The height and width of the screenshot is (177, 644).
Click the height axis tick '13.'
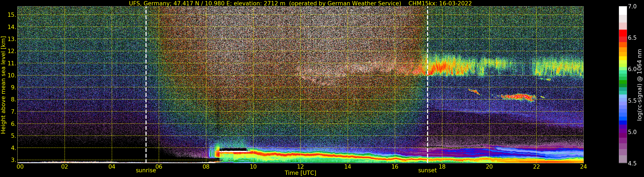(12, 39)
